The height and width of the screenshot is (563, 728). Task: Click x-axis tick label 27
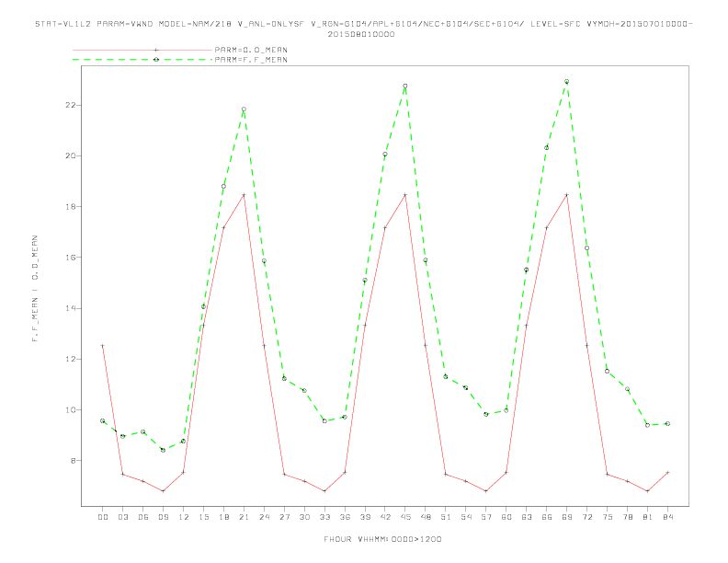pos(284,517)
